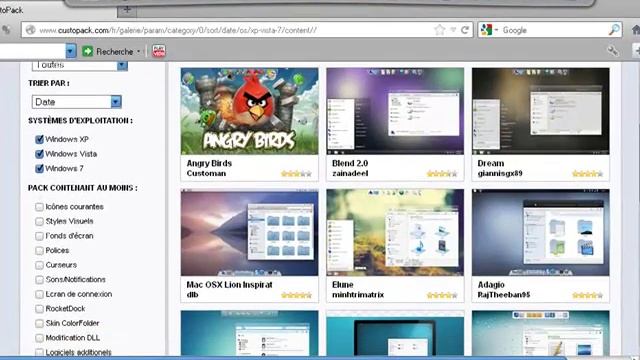The height and width of the screenshot is (360, 640).
Task: Enable the Modification DLL checkbox
Action: click(x=39, y=338)
